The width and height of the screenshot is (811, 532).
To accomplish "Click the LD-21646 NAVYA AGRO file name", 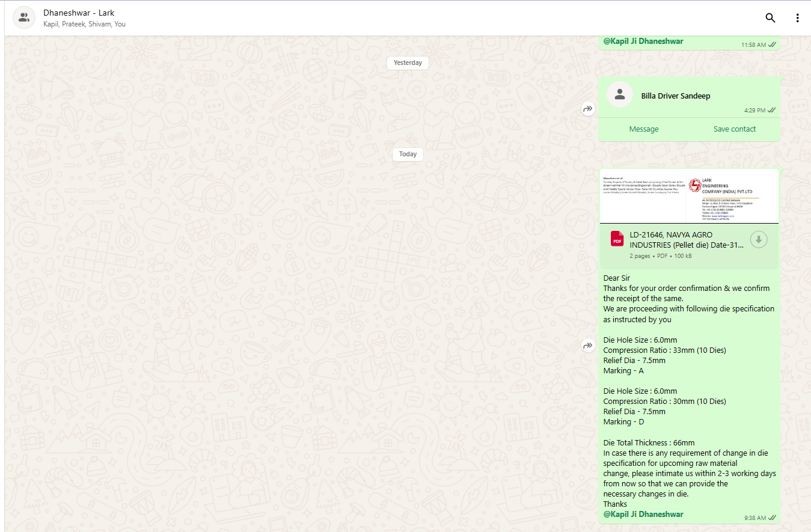I will coord(685,240).
